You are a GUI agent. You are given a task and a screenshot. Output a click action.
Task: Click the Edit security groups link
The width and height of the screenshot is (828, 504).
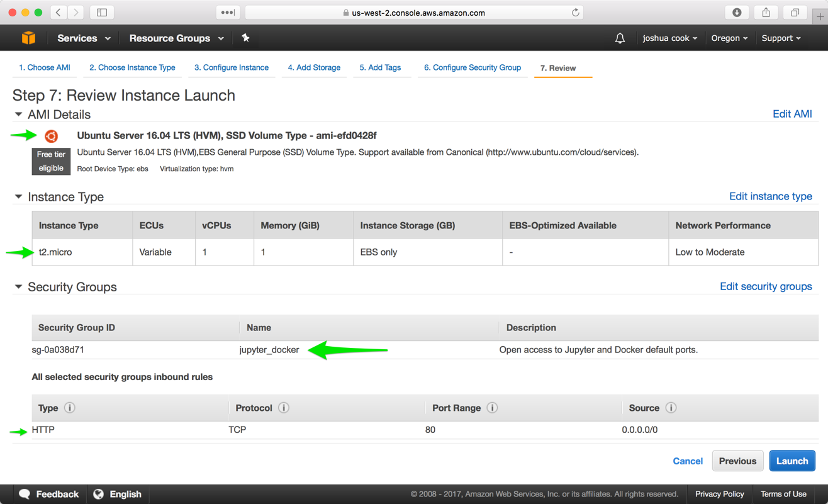pyautogui.click(x=766, y=286)
